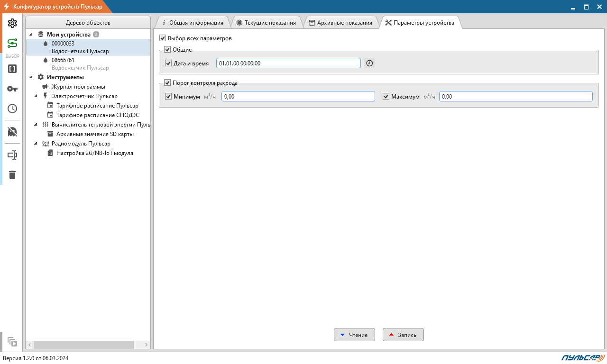Image resolution: width=607 pixels, height=364 pixels.
Task: Click the calendar icon of Тарифное расписание Пульсар
Action: point(50,106)
